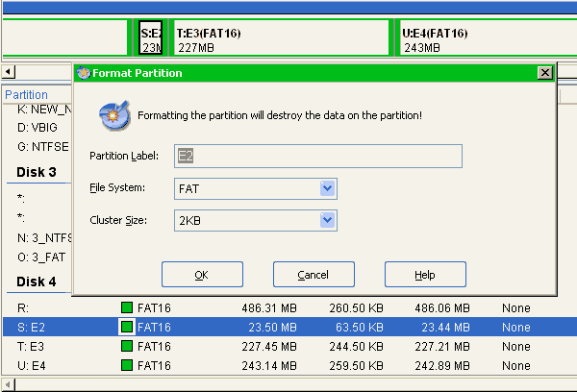Click the None status in U: E4 row

click(x=516, y=365)
